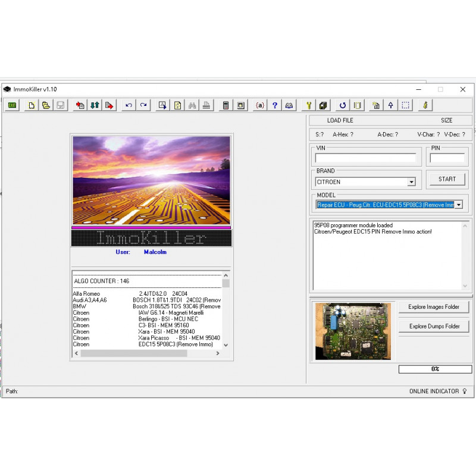Click the binoculars Search icon
This screenshot has height=476, width=476.
[192, 105]
